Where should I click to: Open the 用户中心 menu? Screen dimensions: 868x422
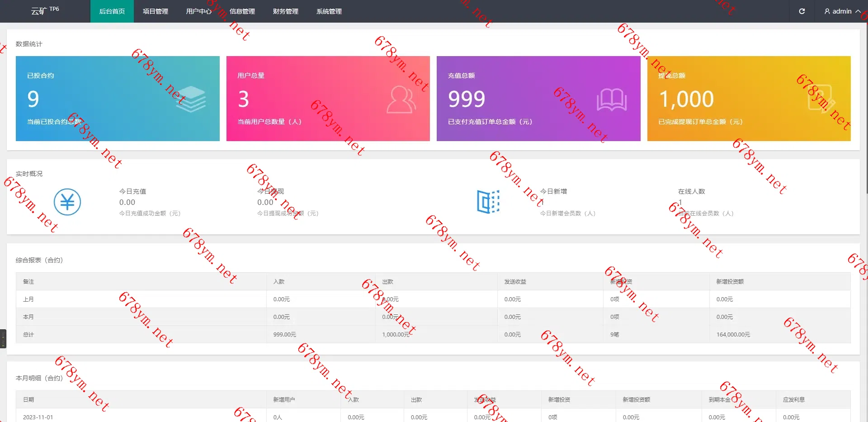point(199,11)
